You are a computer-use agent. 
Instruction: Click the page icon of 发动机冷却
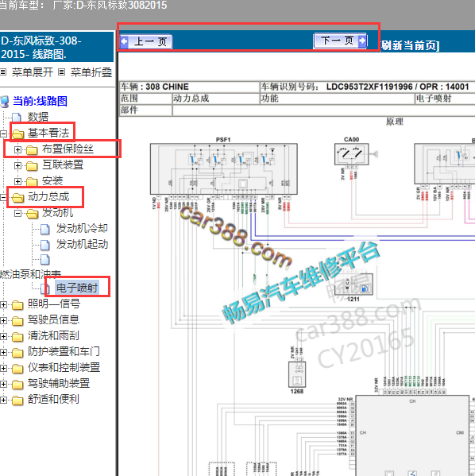click(45, 229)
